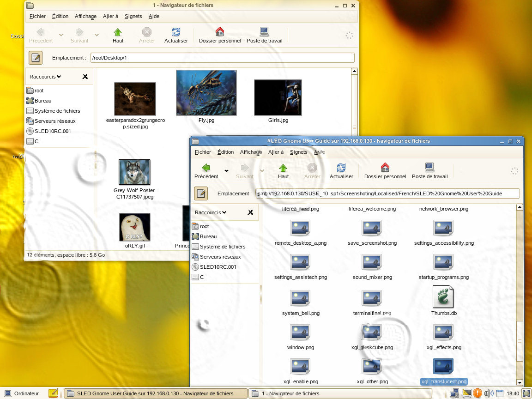
Task: Open Aide menu in window 1
Action: (154, 16)
